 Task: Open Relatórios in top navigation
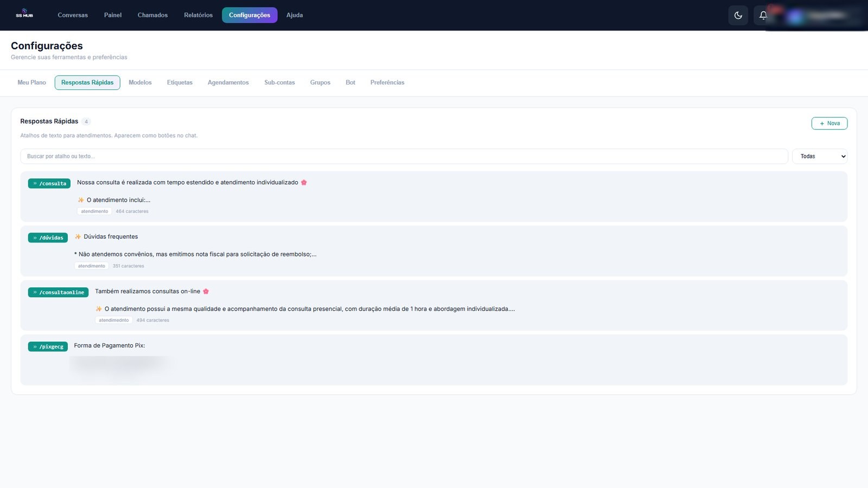point(198,15)
